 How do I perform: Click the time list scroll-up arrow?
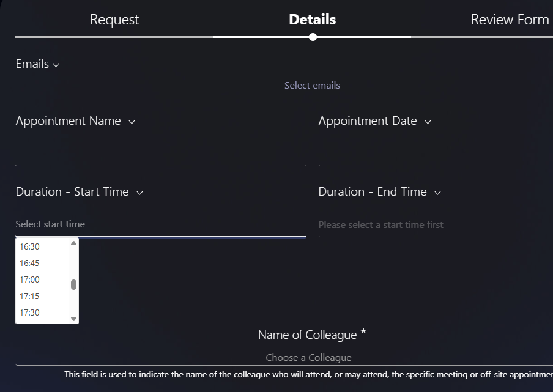(x=73, y=243)
